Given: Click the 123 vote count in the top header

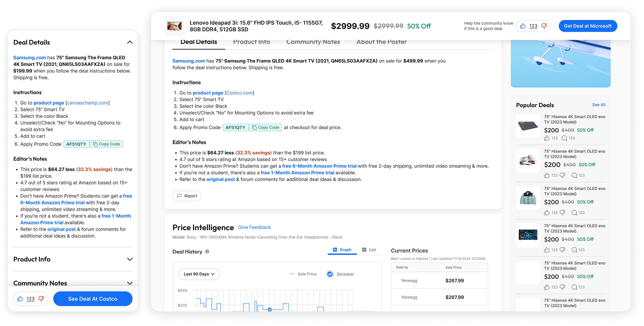Looking at the screenshot, I should [533, 26].
